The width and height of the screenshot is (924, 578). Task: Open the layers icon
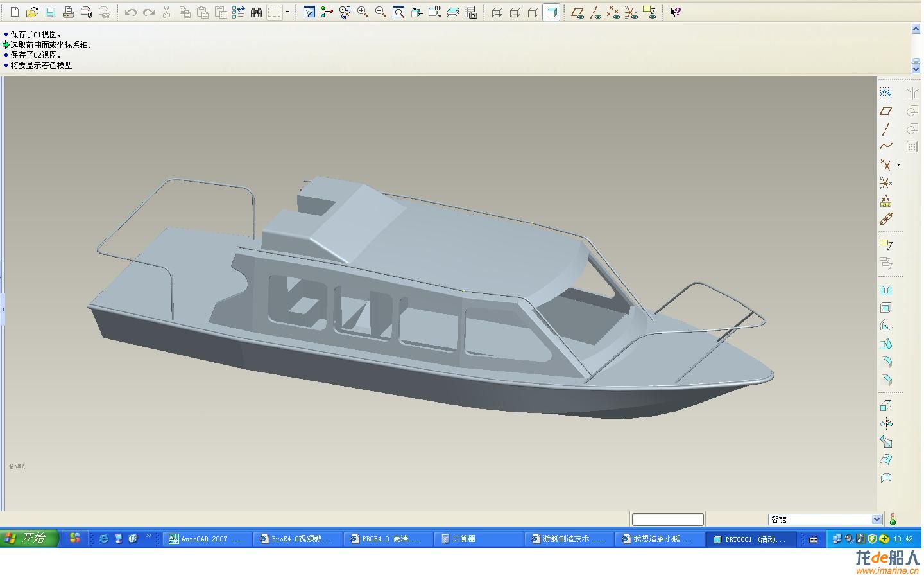452,12
